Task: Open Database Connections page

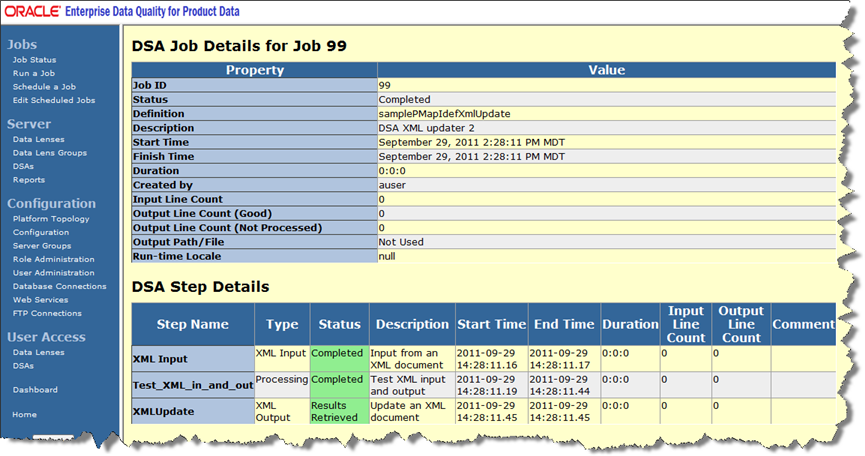Action: point(59,286)
